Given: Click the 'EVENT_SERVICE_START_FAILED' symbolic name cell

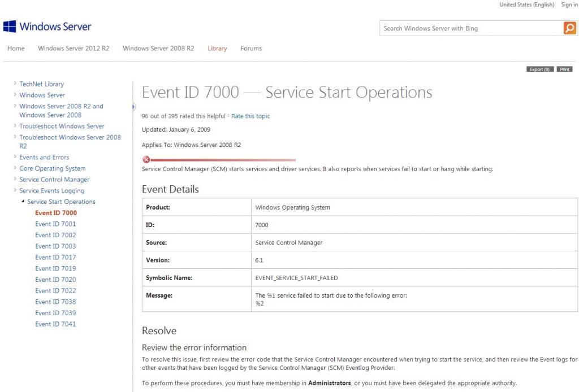Looking at the screenshot, I should click(414, 278).
